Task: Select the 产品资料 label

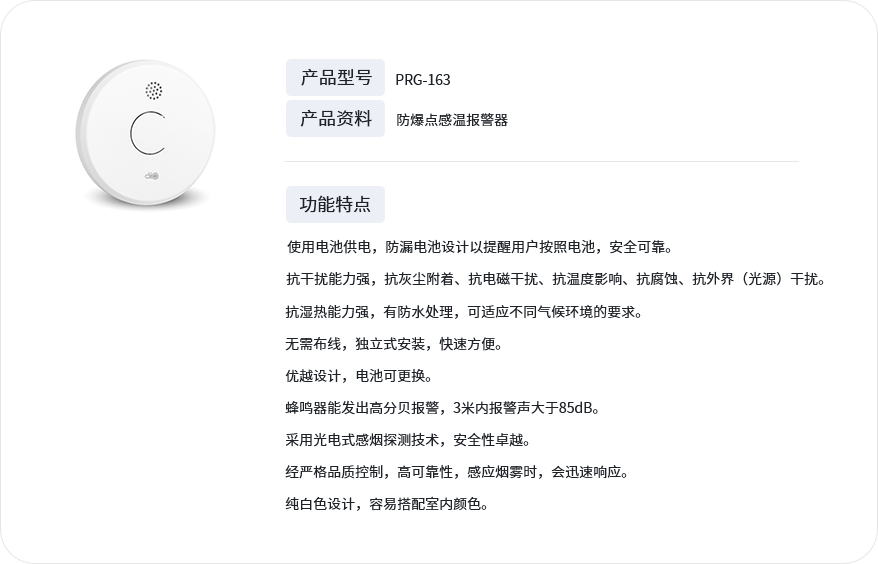Action: (335, 118)
